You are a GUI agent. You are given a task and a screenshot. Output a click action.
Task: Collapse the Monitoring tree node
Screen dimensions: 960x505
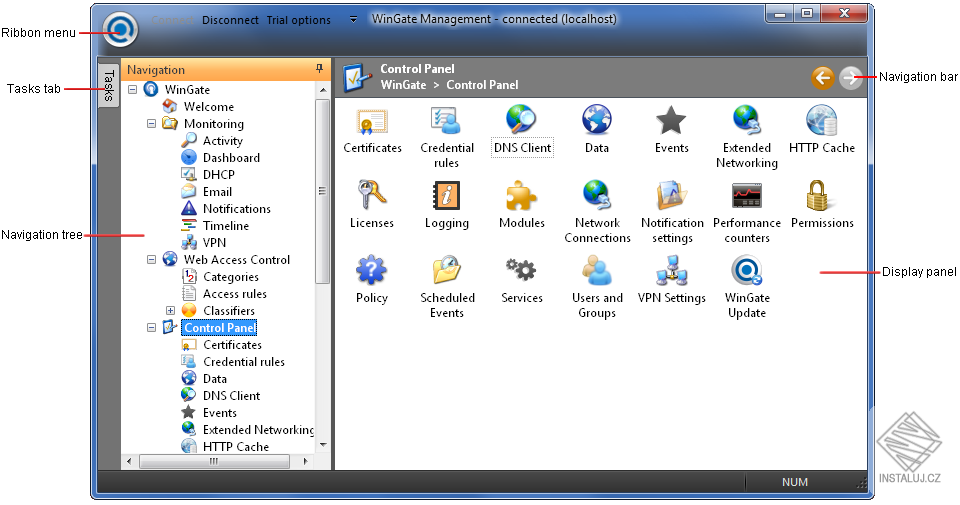(151, 124)
